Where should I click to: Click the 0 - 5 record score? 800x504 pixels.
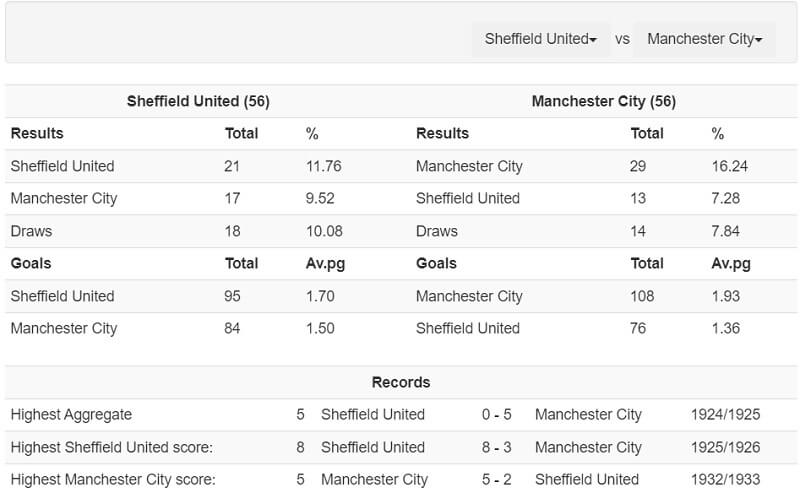[498, 414]
